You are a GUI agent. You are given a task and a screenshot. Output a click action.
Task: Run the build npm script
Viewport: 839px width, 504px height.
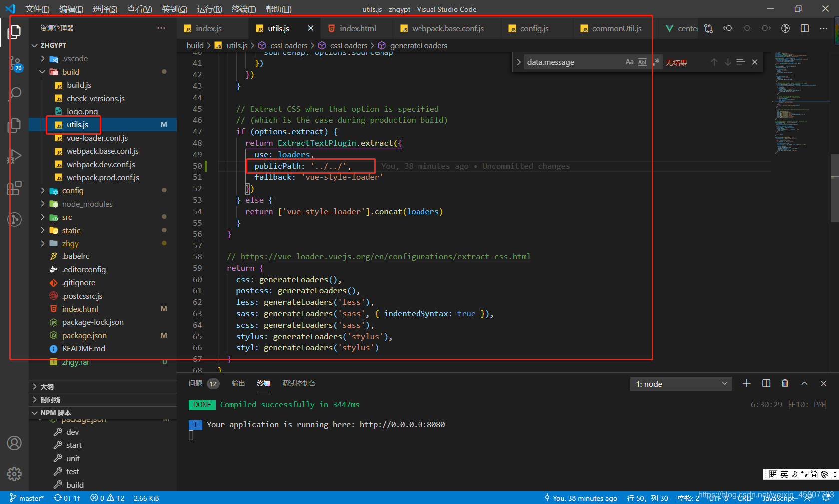point(75,485)
